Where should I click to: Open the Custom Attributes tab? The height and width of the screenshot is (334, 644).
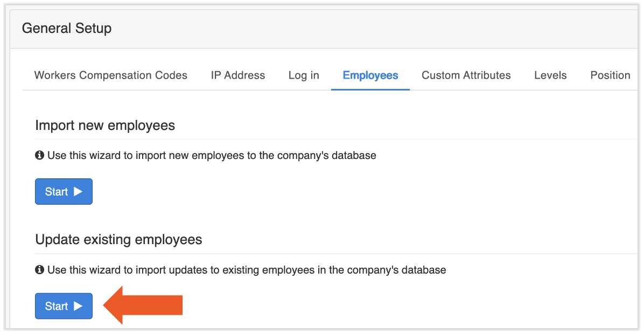coord(466,75)
